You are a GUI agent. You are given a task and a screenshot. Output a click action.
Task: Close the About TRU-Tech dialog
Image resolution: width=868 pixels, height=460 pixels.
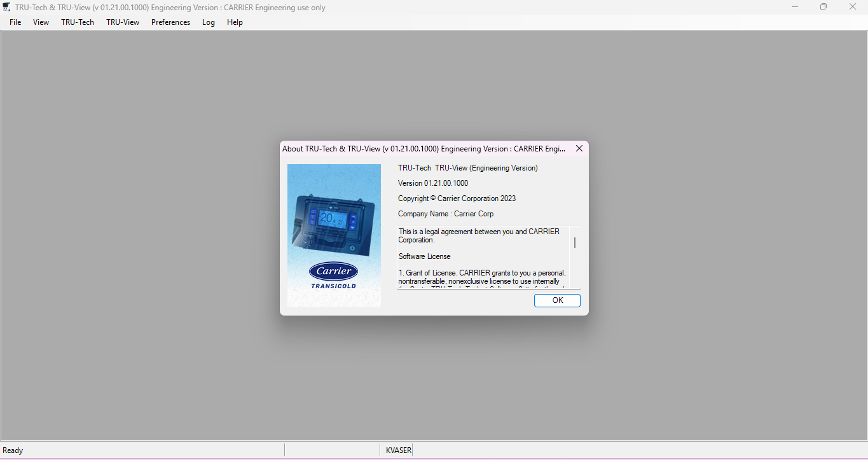pos(579,148)
